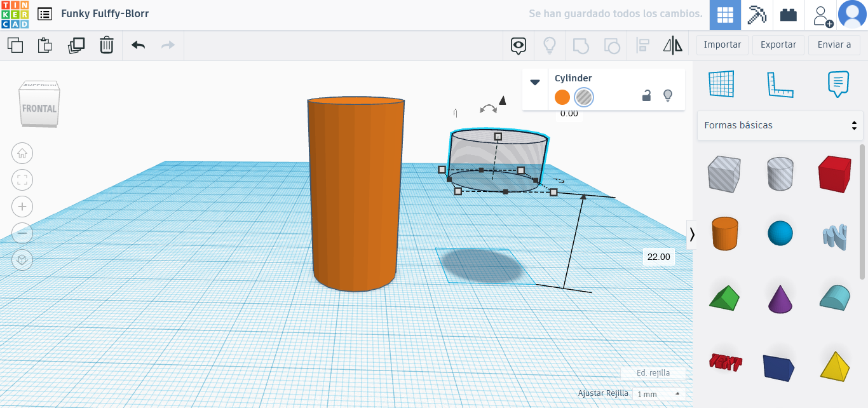Image resolution: width=868 pixels, height=408 pixels.
Task: Redo the action with forward arrow
Action: click(x=168, y=45)
